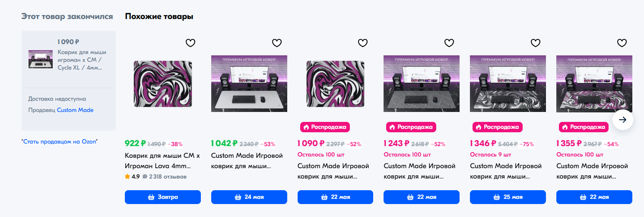Click the star rating 4.9 icon
Image resolution: width=644 pixels, height=217 pixels.
(x=127, y=176)
